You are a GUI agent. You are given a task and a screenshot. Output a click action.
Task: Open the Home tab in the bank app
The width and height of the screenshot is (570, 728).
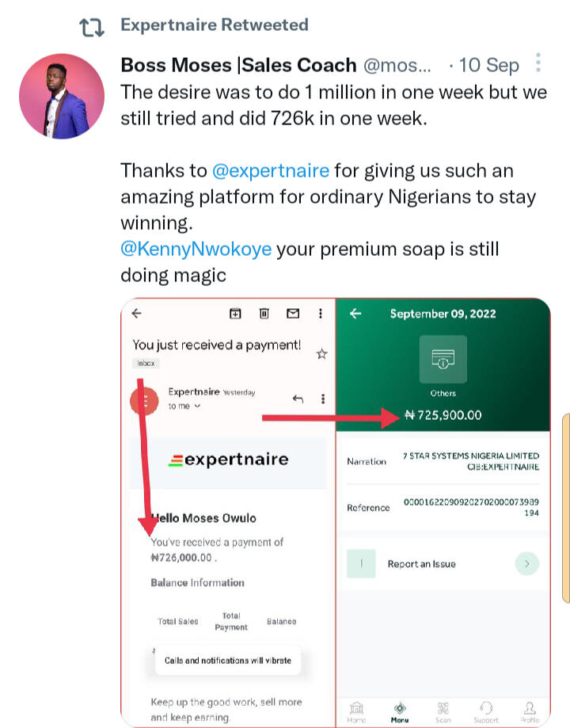click(356, 711)
